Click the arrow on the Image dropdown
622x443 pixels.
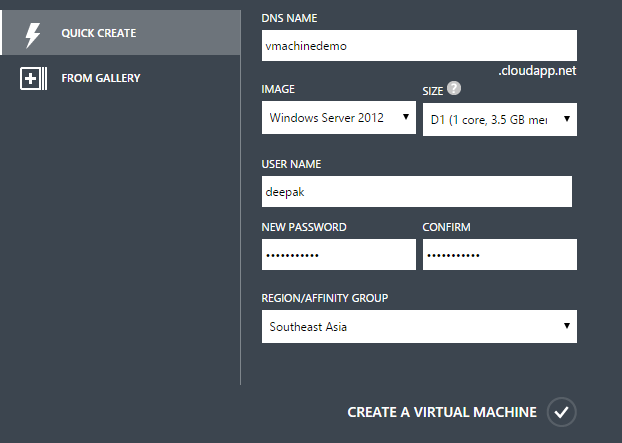(406, 119)
